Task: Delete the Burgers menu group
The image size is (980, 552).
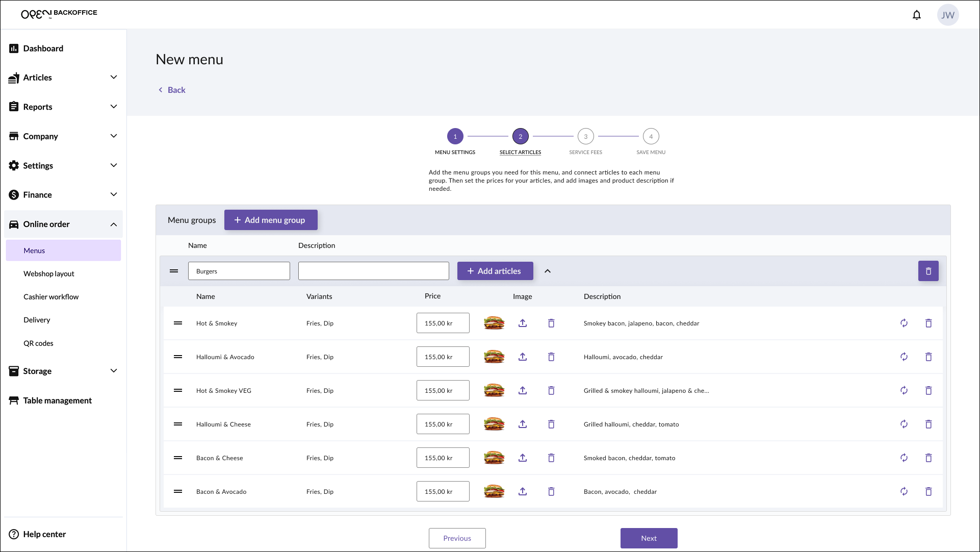Action: [x=928, y=271]
